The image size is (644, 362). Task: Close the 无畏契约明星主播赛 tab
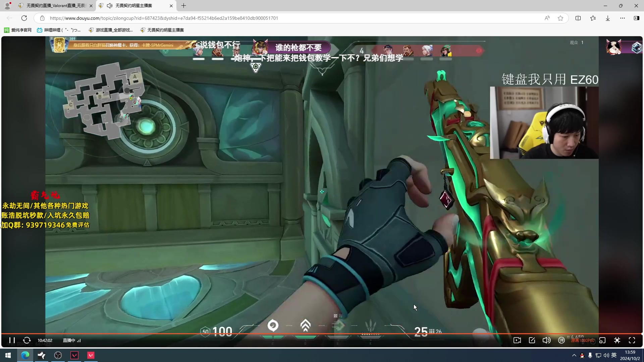click(x=171, y=6)
